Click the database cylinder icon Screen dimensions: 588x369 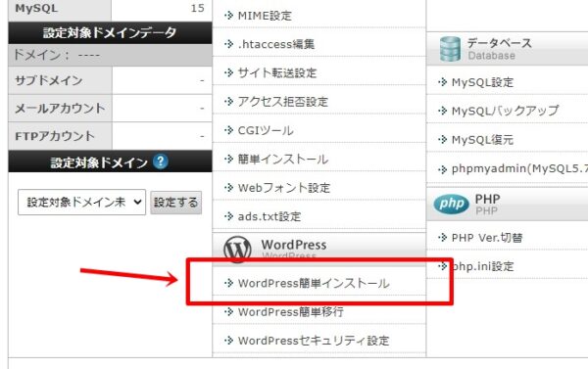pos(450,49)
